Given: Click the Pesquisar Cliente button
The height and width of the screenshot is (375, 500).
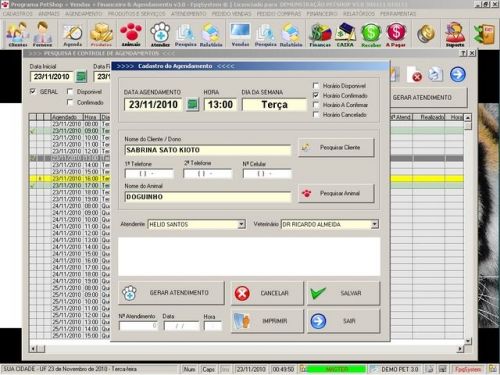Looking at the screenshot, I should [x=336, y=147].
